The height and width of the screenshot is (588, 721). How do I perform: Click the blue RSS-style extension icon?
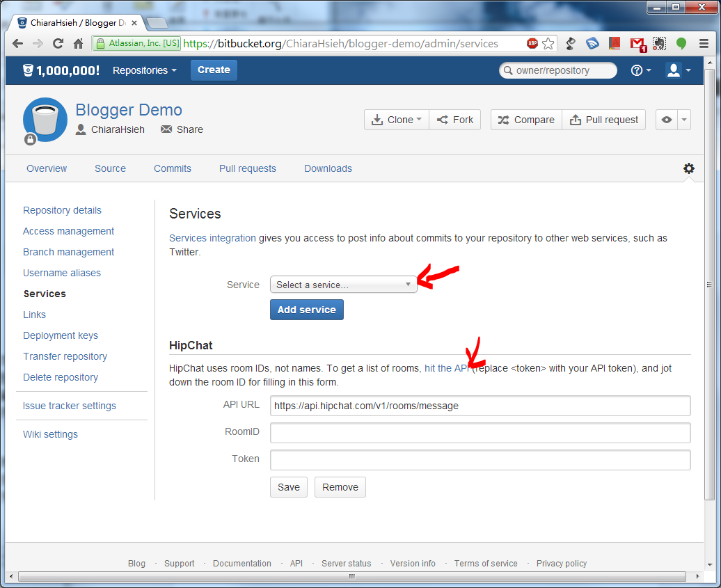[592, 44]
